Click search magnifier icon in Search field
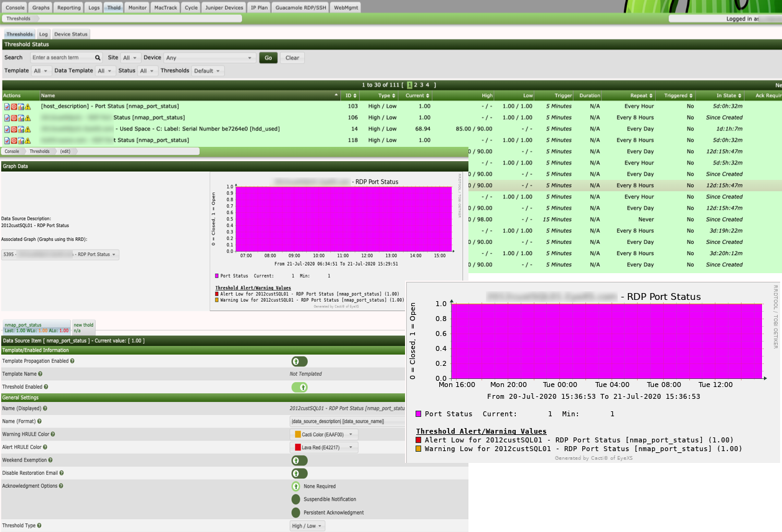This screenshot has width=782, height=532. 98,58
